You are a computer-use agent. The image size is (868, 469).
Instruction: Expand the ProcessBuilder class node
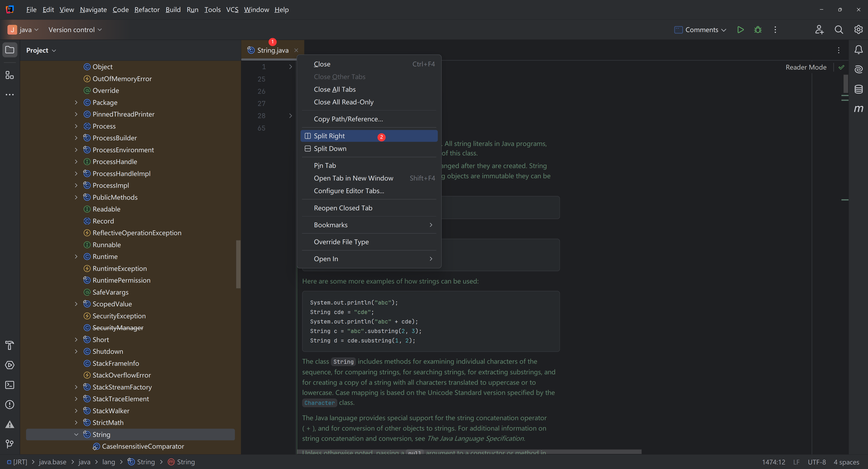click(x=76, y=138)
